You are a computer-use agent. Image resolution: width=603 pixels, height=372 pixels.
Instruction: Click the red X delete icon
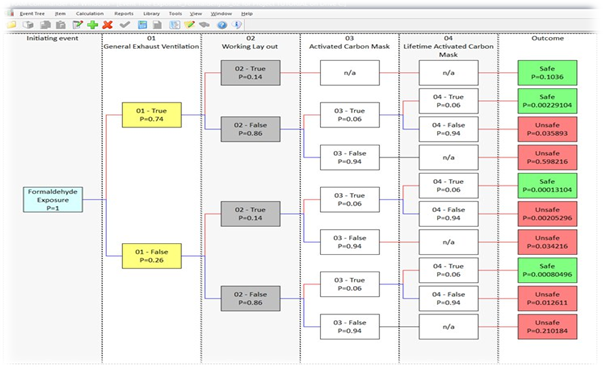[108, 25]
